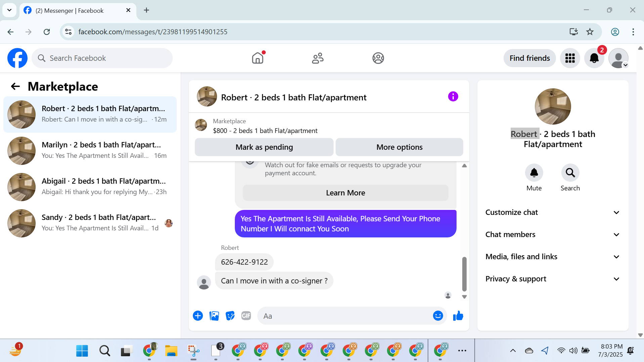Open the Chrome three-dot menu
Image resolution: width=644 pixels, height=362 pixels.
[633, 32]
